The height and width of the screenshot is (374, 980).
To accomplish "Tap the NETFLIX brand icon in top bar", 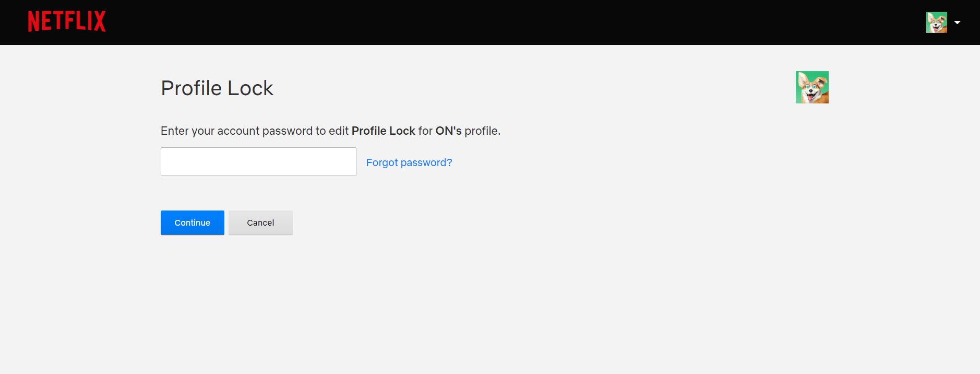I will (x=66, y=21).
